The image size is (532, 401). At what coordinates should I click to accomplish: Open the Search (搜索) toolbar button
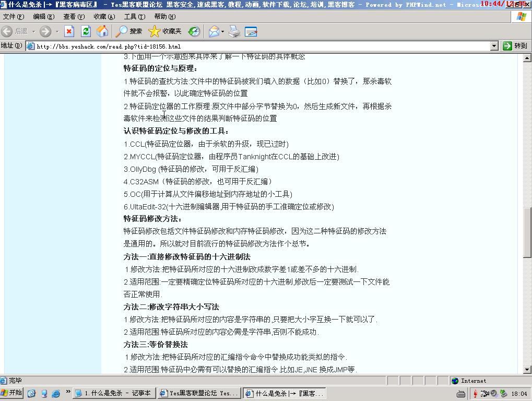[x=129, y=31]
